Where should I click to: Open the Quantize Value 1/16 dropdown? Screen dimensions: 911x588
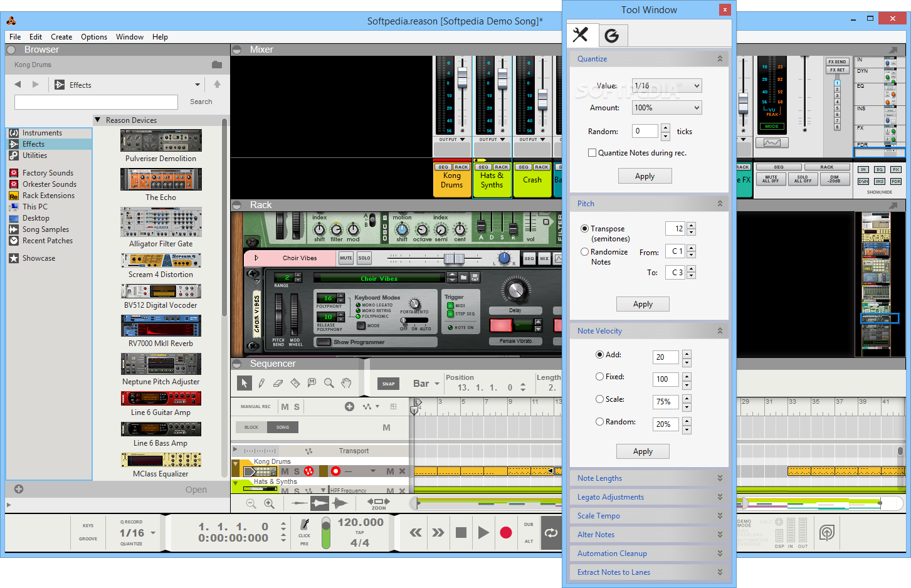666,86
